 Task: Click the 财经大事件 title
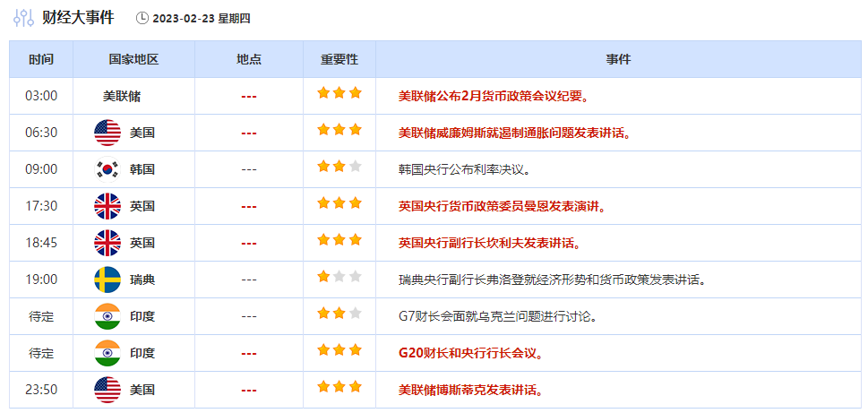click(78, 18)
